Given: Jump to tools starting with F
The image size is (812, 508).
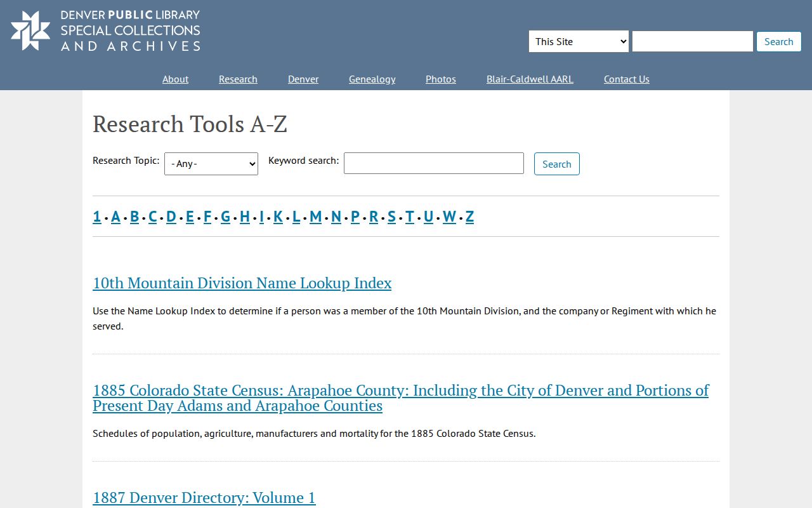Looking at the screenshot, I should pyautogui.click(x=207, y=217).
